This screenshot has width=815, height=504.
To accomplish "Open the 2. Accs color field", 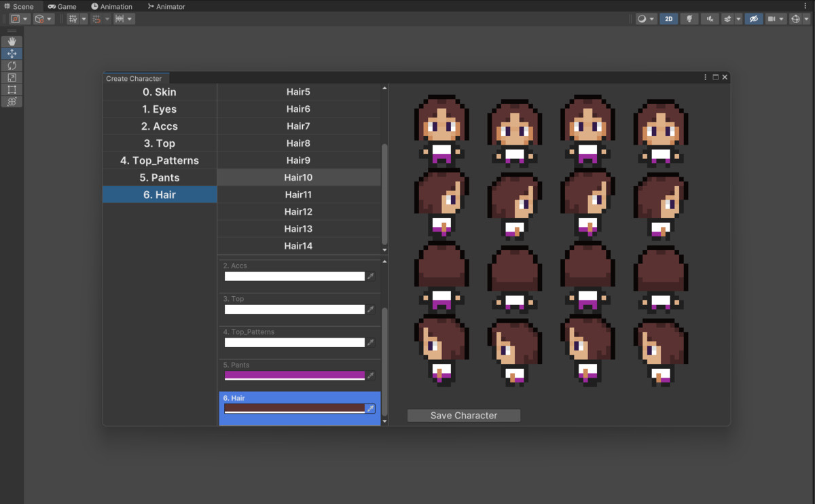I will click(295, 276).
